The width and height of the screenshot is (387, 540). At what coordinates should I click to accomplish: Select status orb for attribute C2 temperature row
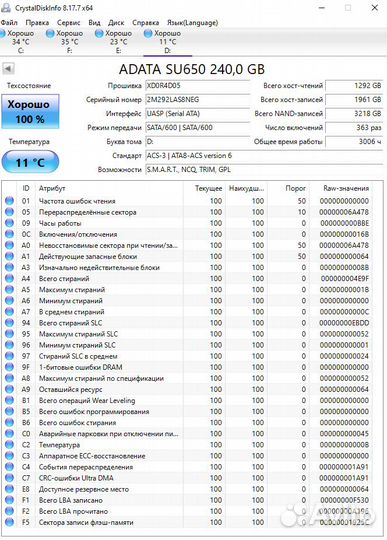(x=9, y=445)
